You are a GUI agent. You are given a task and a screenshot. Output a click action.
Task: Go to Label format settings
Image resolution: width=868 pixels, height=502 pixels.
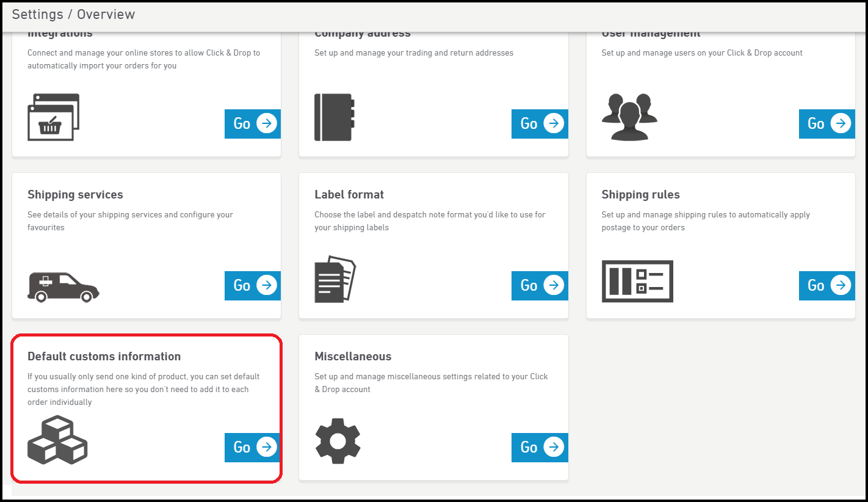(x=540, y=286)
